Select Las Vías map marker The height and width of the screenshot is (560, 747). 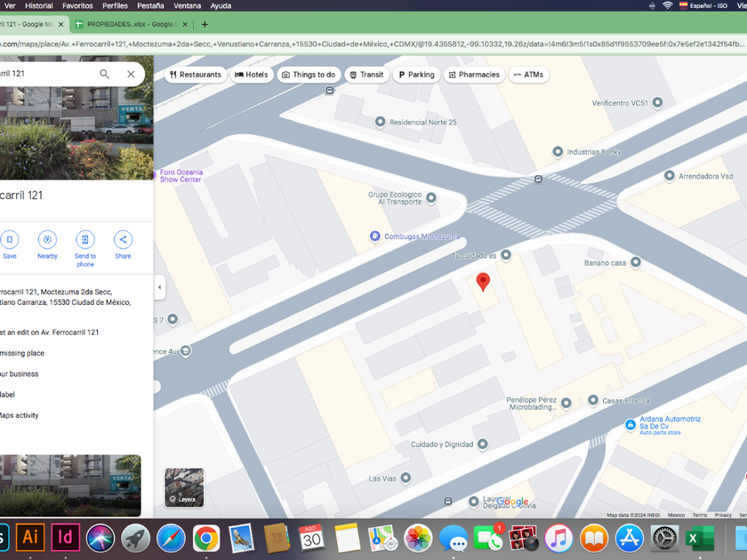tap(406, 477)
